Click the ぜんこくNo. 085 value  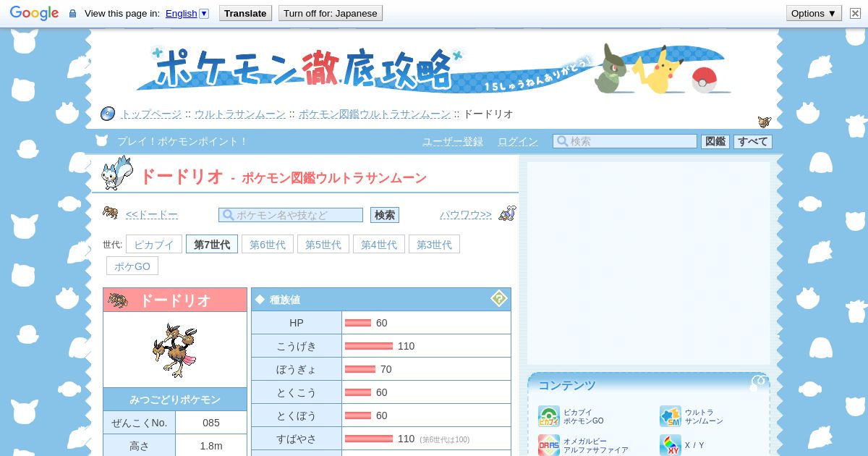211,423
